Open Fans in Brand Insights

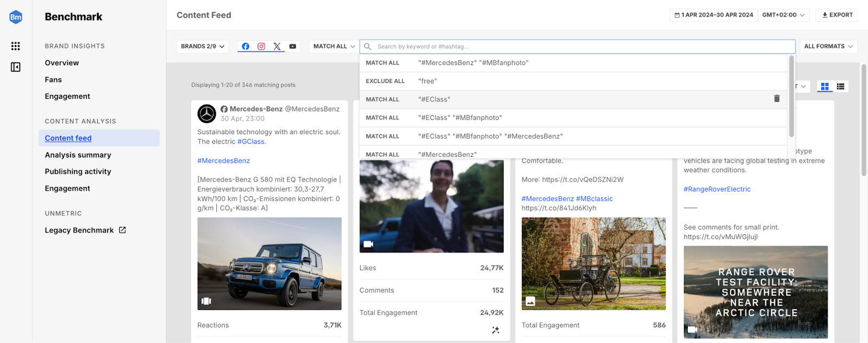(53, 80)
